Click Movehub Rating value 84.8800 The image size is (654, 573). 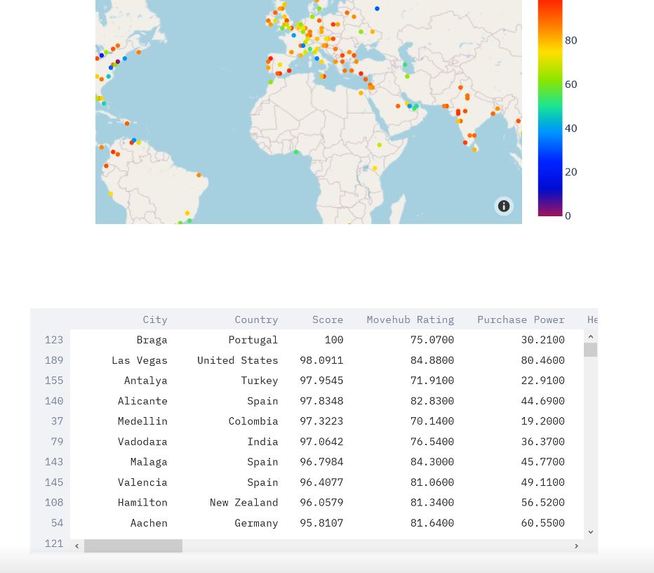click(432, 360)
